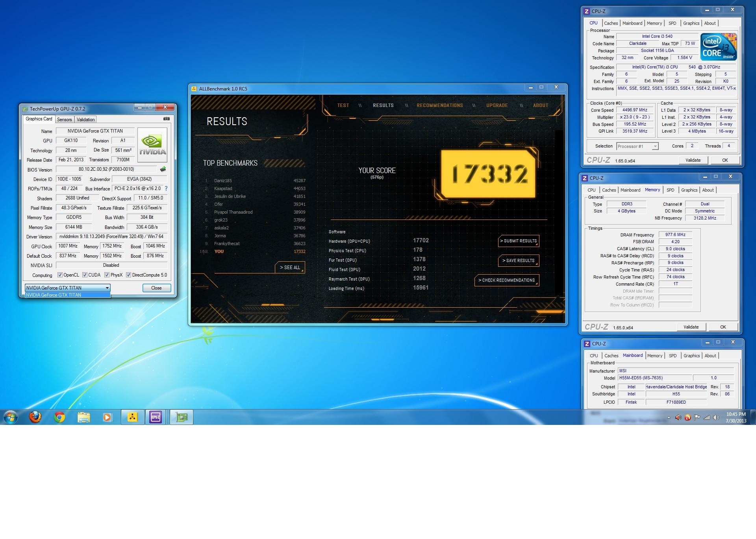The width and height of the screenshot is (756, 539).
Task: Click Show Desktop strip at taskbar end
Action: click(753, 417)
